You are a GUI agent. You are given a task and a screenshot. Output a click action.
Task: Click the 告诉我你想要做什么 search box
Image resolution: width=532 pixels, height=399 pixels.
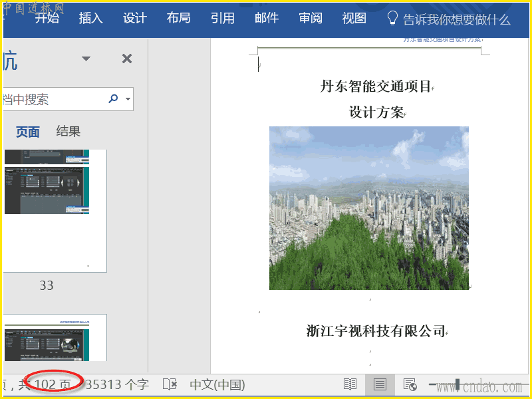[x=456, y=20]
